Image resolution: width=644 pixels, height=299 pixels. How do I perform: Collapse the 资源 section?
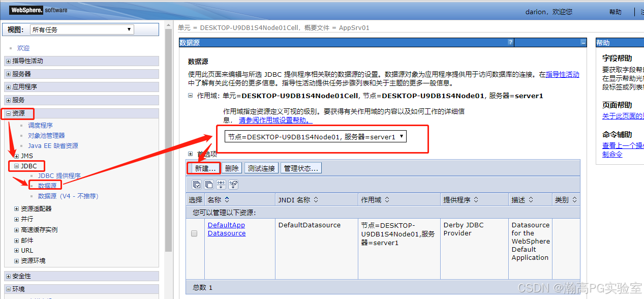tap(8, 113)
